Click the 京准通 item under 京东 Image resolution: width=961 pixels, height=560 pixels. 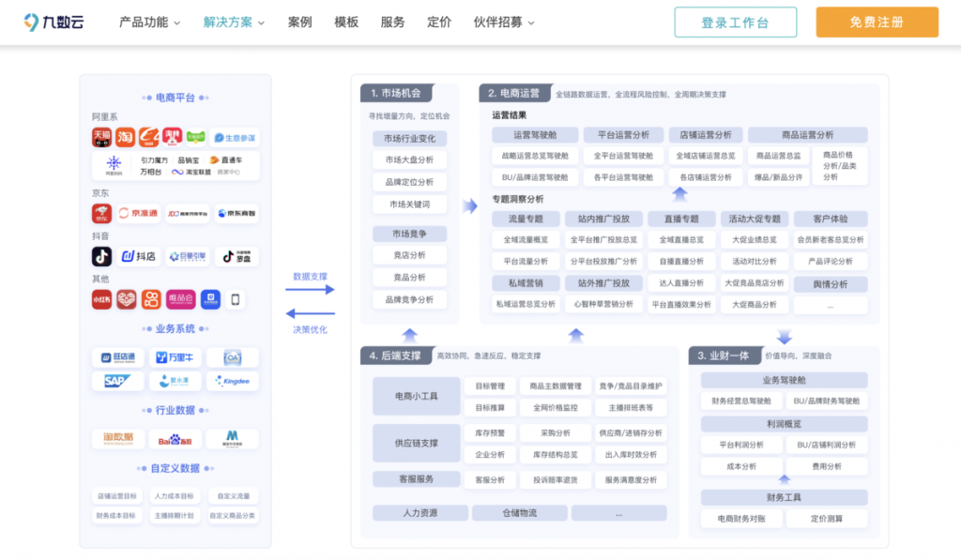click(x=139, y=214)
